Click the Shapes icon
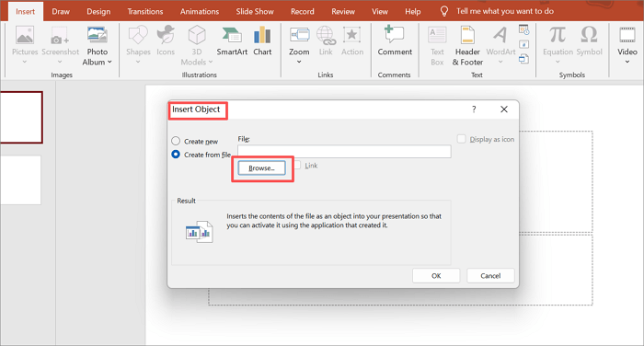 coord(138,35)
